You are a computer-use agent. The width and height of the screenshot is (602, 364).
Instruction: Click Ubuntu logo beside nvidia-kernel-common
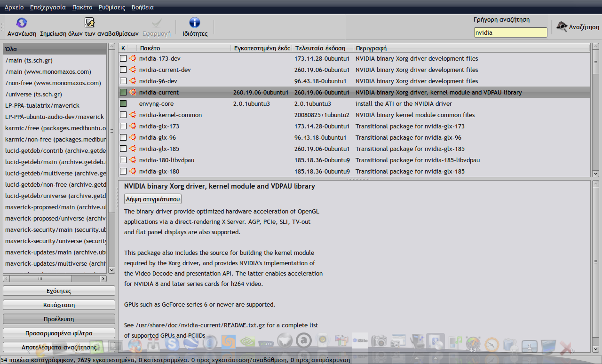tap(133, 115)
